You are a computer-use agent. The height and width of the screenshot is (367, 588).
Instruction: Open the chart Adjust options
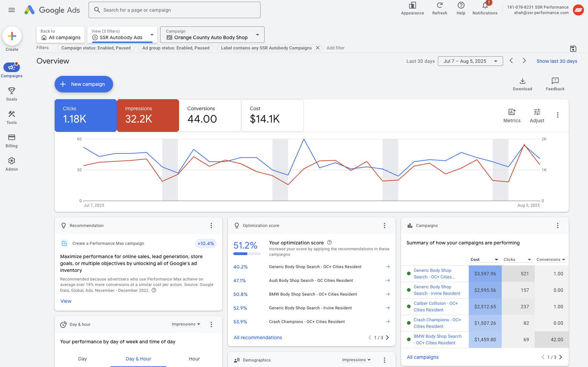pyautogui.click(x=537, y=116)
